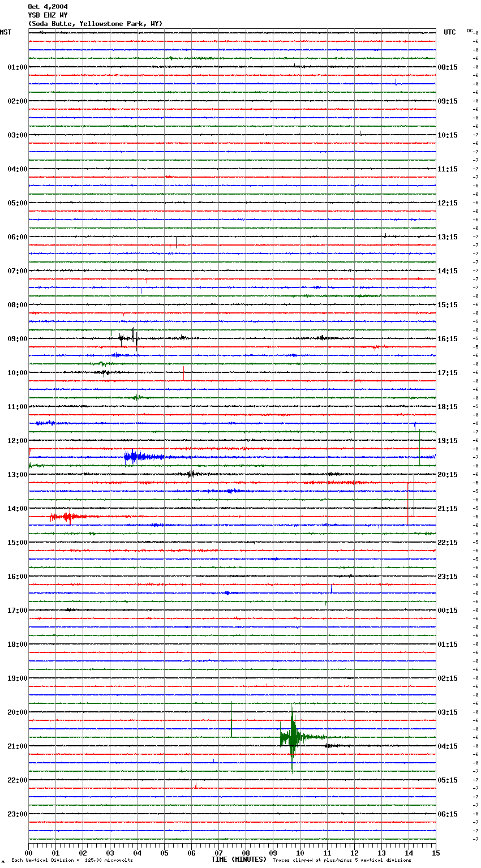481x868 pixels.
Task: Click the 09:15 UTC time label
Action: (448, 101)
